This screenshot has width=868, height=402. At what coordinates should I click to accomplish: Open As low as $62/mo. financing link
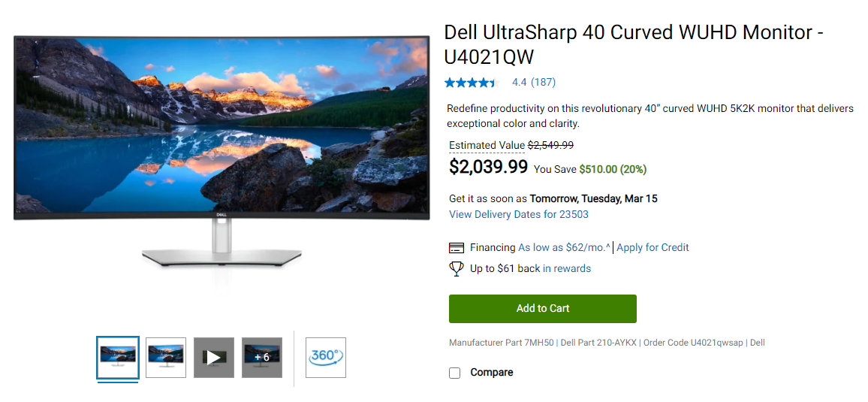click(564, 247)
